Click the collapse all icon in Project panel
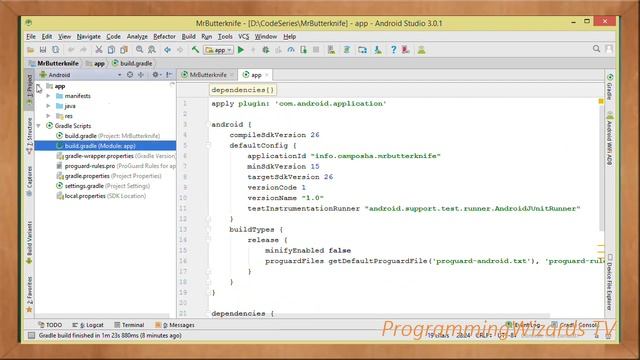This screenshot has height=360, width=640. (141, 75)
